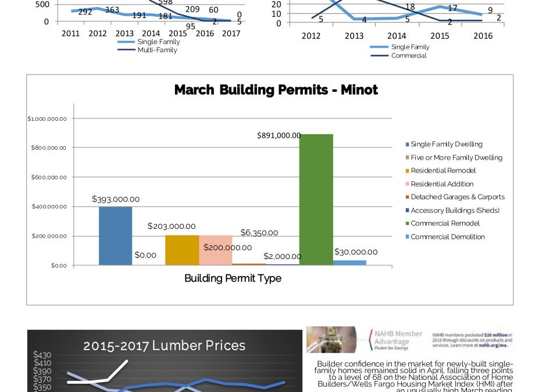The width and height of the screenshot is (539, 392).
Task: Click the $1,000,000.00 axis value
Action: tap(47, 119)
